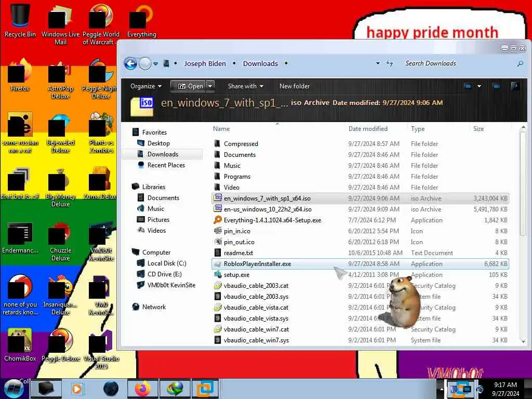Viewport: 532px width, 399px height.
Task: Sort by the Type column header
Action: [x=418, y=129]
